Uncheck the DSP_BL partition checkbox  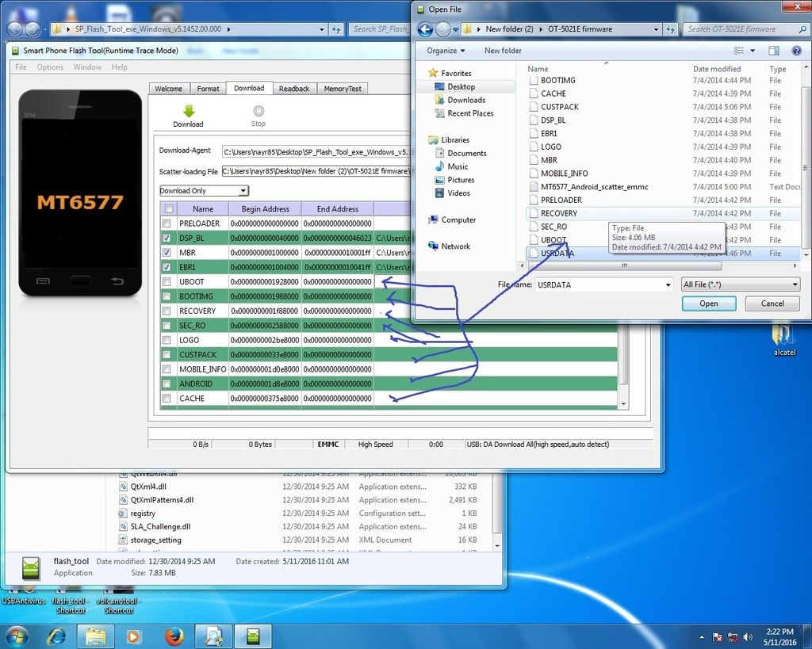167,238
